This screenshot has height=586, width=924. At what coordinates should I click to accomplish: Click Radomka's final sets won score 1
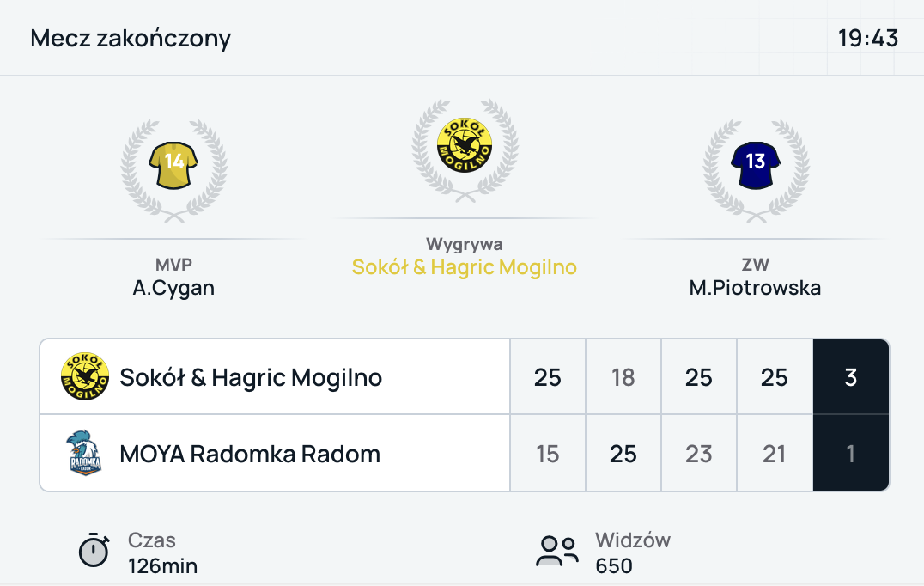click(850, 453)
